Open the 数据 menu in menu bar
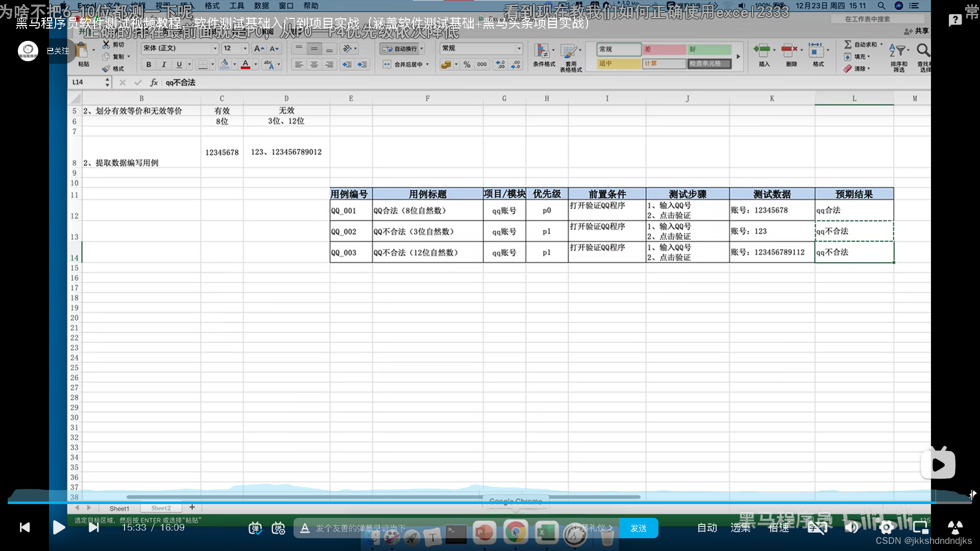Viewport: 980px width, 551px height. 261,6
